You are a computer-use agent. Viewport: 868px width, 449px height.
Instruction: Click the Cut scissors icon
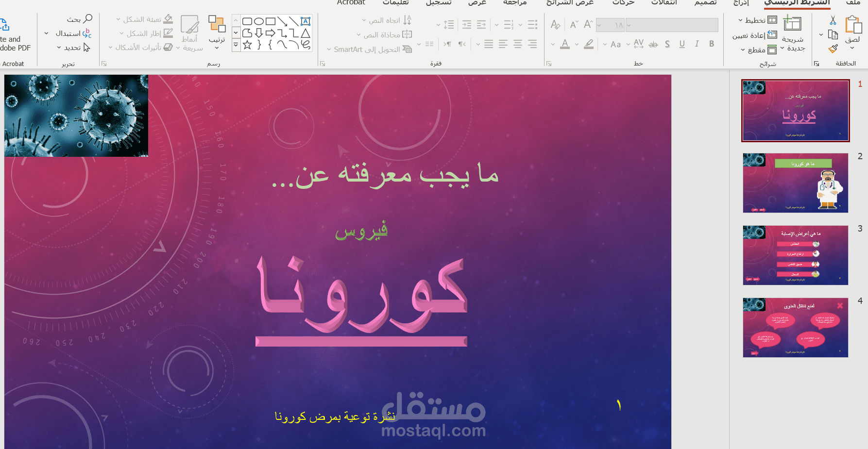click(833, 20)
